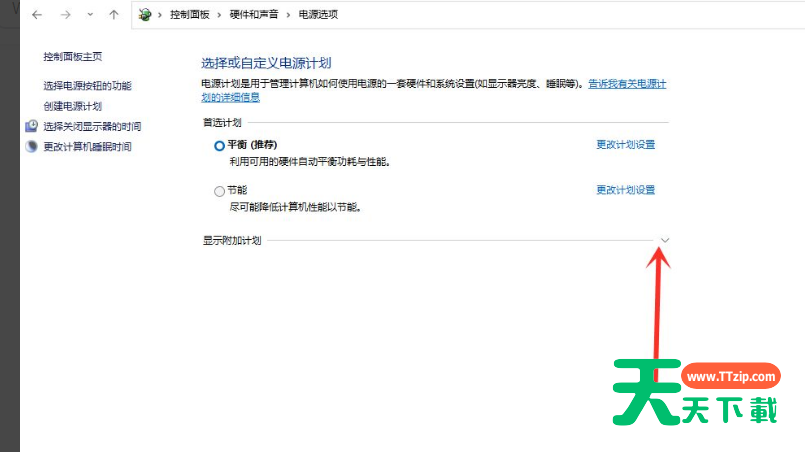Click the Control Panel icon in address bar

pyautogui.click(x=145, y=14)
